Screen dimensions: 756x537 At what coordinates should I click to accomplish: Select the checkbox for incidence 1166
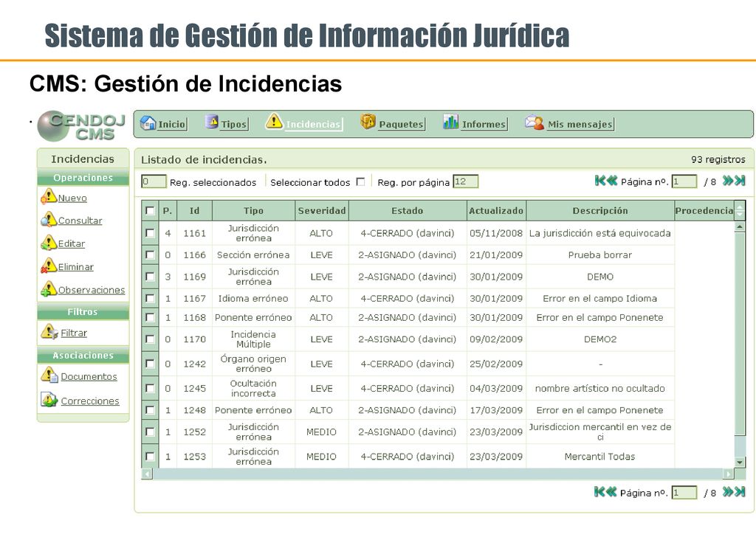[x=150, y=254]
